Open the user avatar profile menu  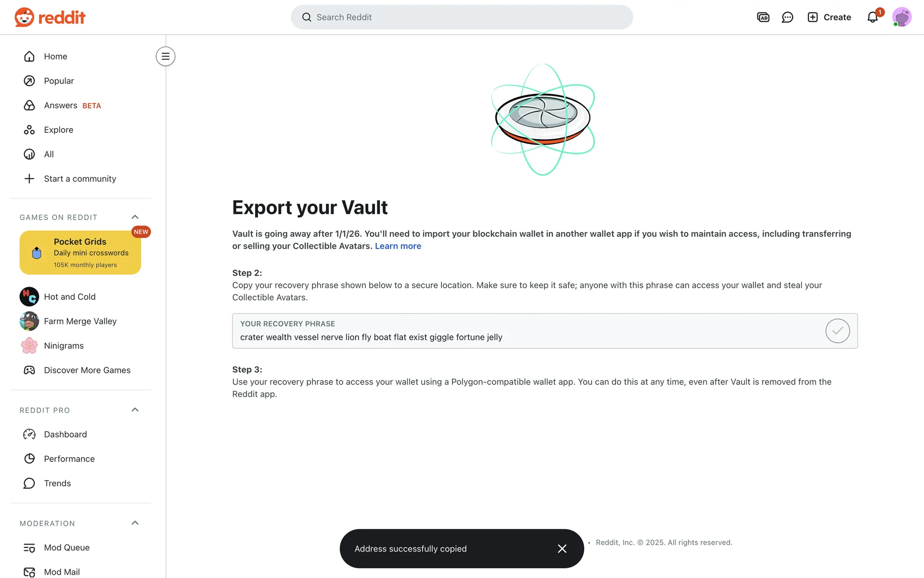coord(901,17)
